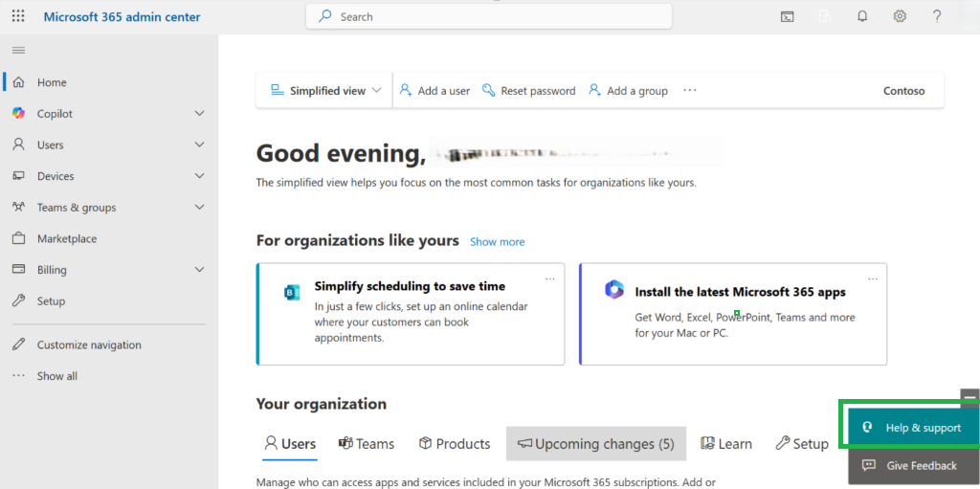Select the Upcoming changes (5) tab
The image size is (980, 489).
(595, 444)
